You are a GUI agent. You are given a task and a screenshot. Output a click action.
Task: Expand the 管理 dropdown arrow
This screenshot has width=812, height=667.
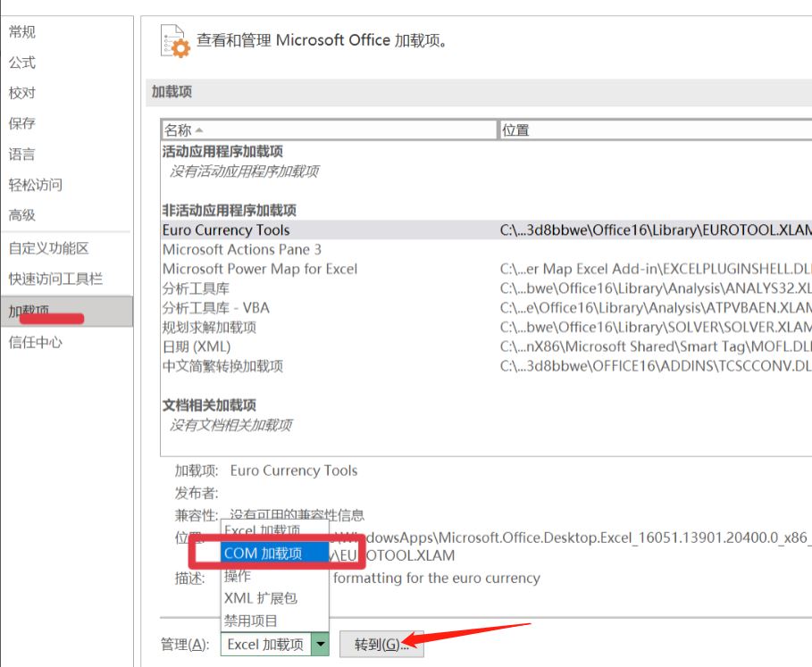coord(321,644)
